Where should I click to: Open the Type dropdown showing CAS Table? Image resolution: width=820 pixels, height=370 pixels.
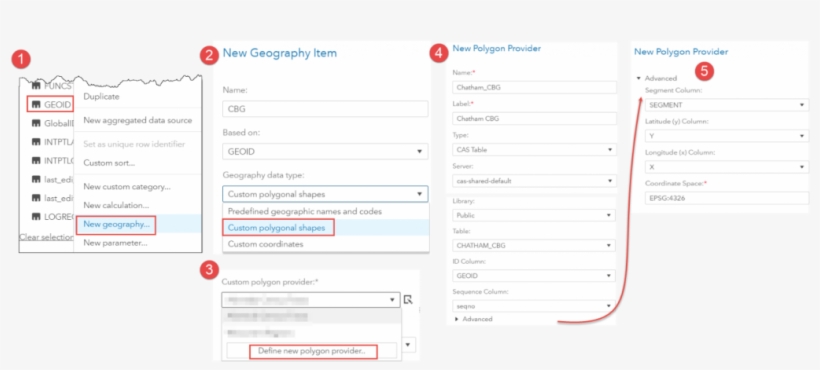coord(534,150)
